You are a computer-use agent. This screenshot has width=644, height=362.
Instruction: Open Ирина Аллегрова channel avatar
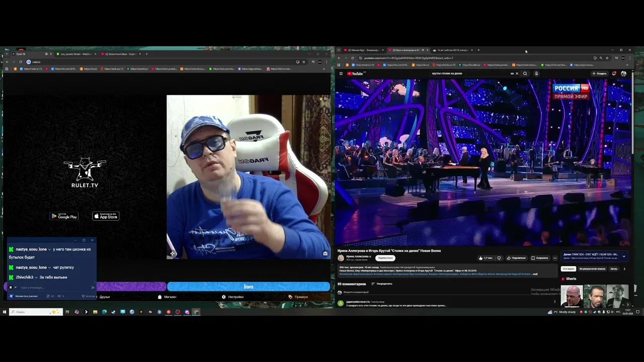[341, 258]
